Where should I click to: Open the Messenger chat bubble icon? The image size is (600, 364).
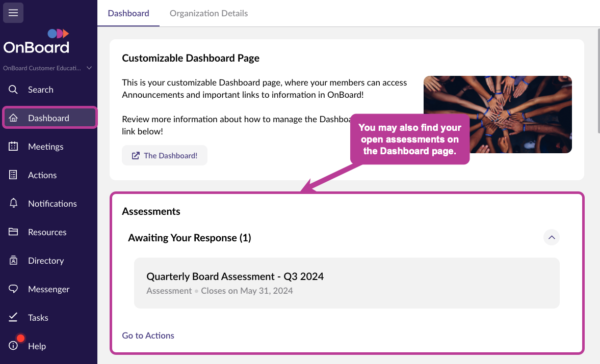[13, 289]
